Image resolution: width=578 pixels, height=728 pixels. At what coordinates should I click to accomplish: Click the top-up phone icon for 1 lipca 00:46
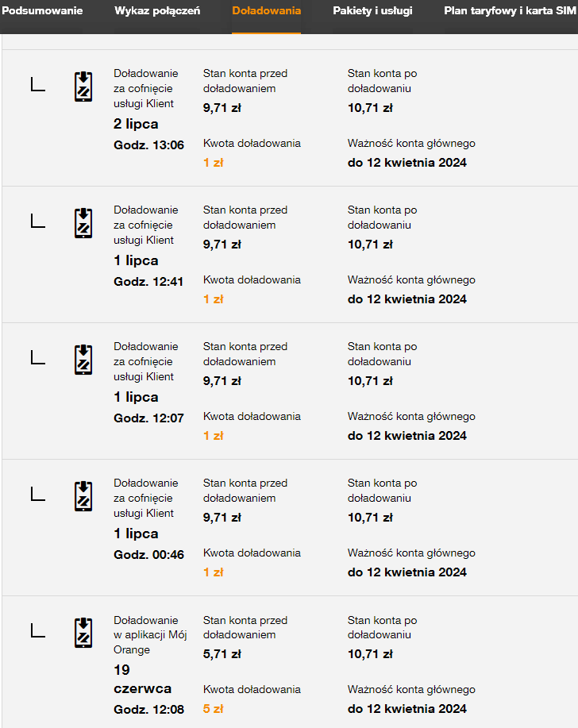(x=83, y=496)
